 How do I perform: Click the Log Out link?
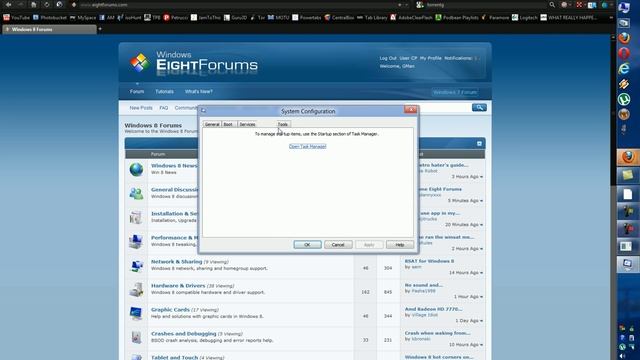388,58
